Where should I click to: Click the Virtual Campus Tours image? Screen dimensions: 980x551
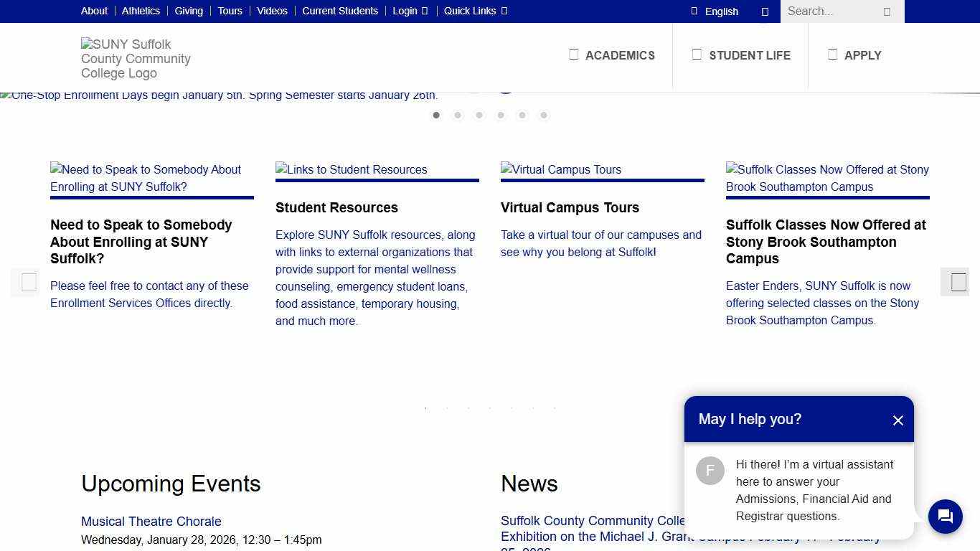[561, 169]
